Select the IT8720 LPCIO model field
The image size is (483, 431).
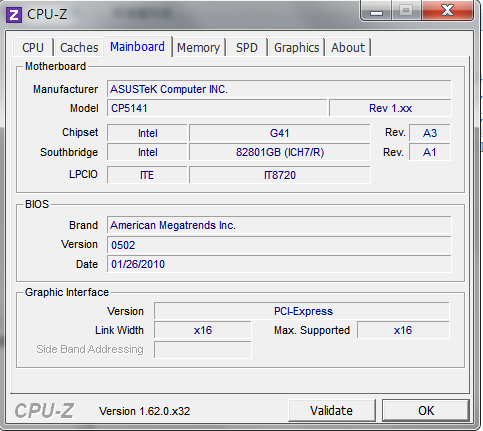tap(280, 175)
